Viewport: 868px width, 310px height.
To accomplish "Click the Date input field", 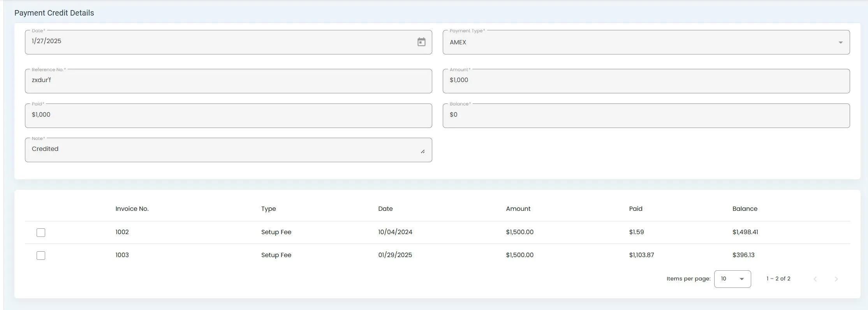I will pos(218,42).
